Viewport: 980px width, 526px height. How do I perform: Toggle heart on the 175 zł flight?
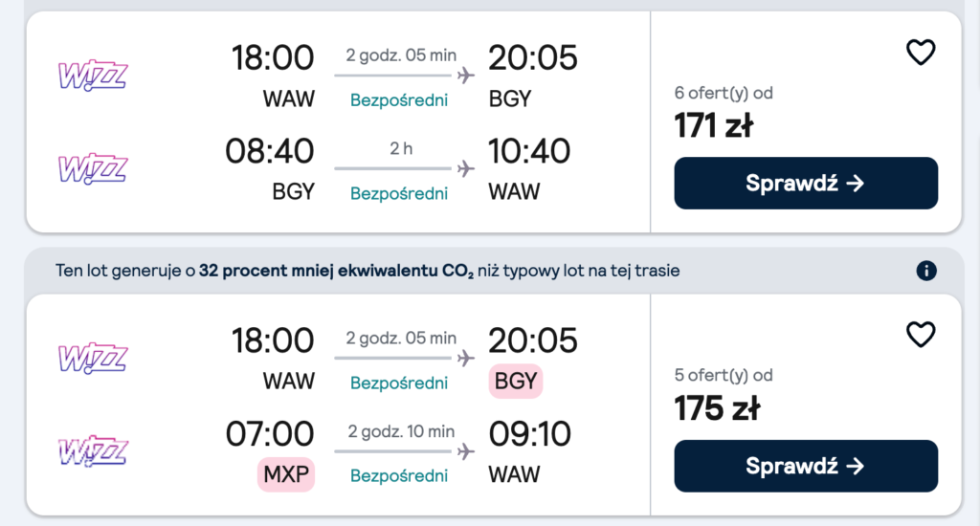click(920, 335)
